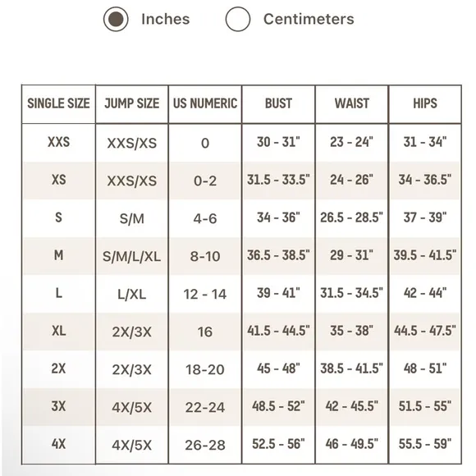
Task: Click the XXS single size cell
Action: [x=58, y=142]
